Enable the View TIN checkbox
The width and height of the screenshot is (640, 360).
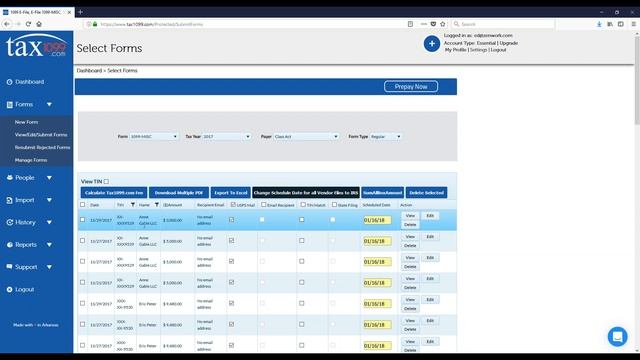click(x=106, y=182)
